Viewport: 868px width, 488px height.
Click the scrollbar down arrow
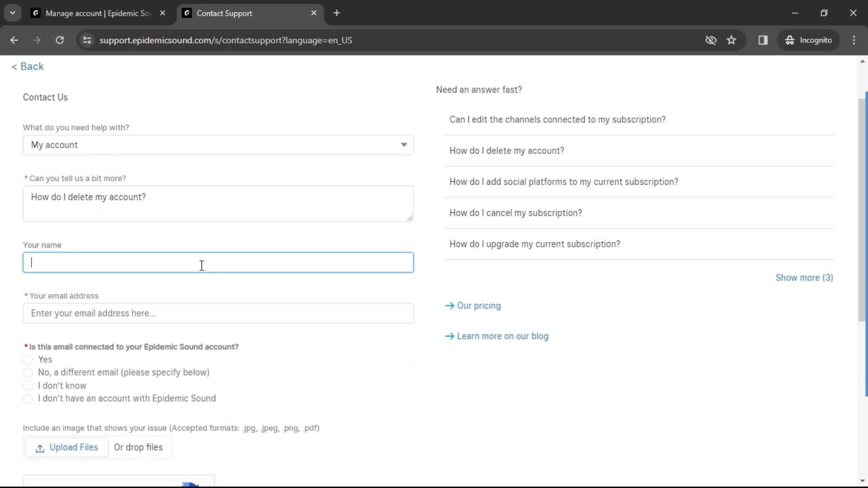[x=863, y=481]
